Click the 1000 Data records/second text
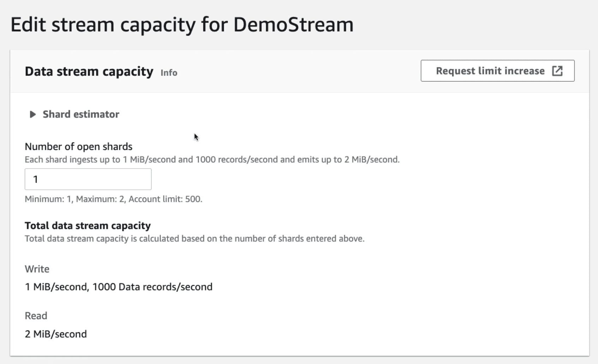The image size is (598, 364). click(152, 287)
